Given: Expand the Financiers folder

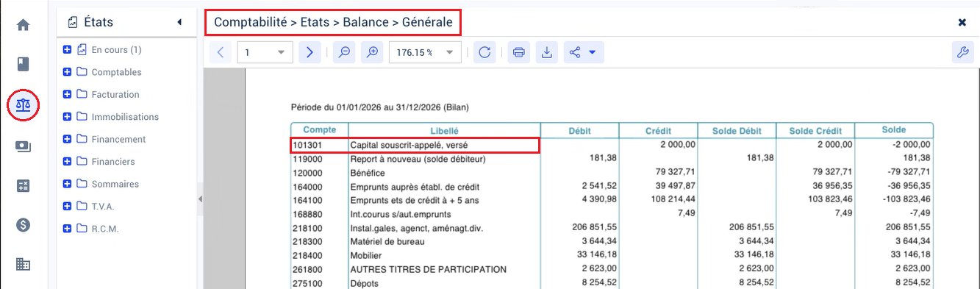Looking at the screenshot, I should click(68, 161).
